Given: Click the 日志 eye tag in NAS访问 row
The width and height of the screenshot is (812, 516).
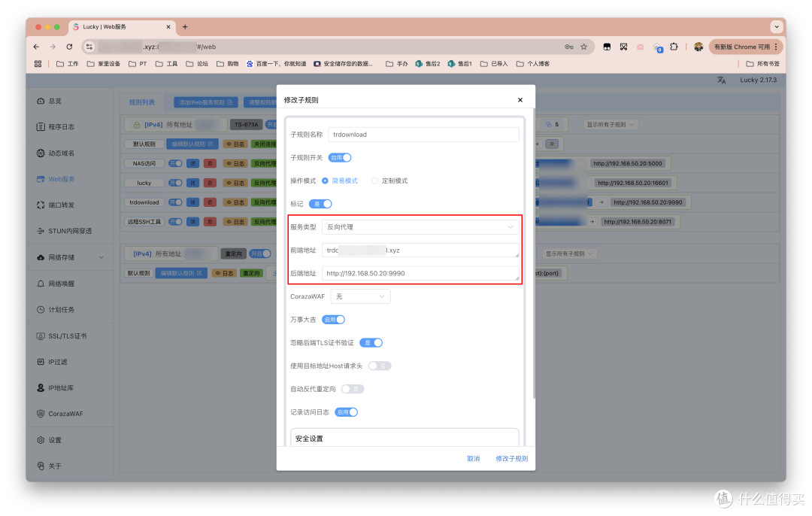Looking at the screenshot, I should (x=235, y=163).
